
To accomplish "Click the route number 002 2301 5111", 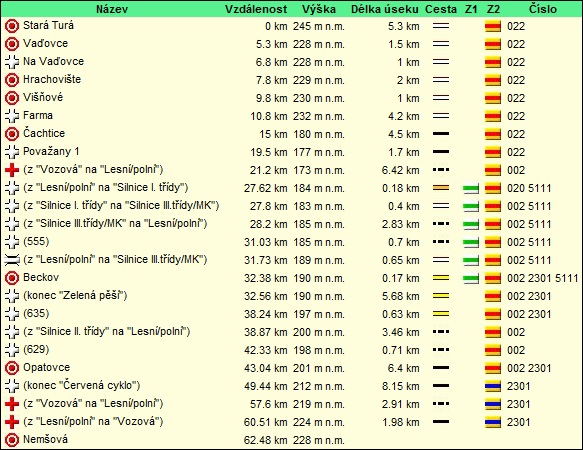I will point(543,278).
